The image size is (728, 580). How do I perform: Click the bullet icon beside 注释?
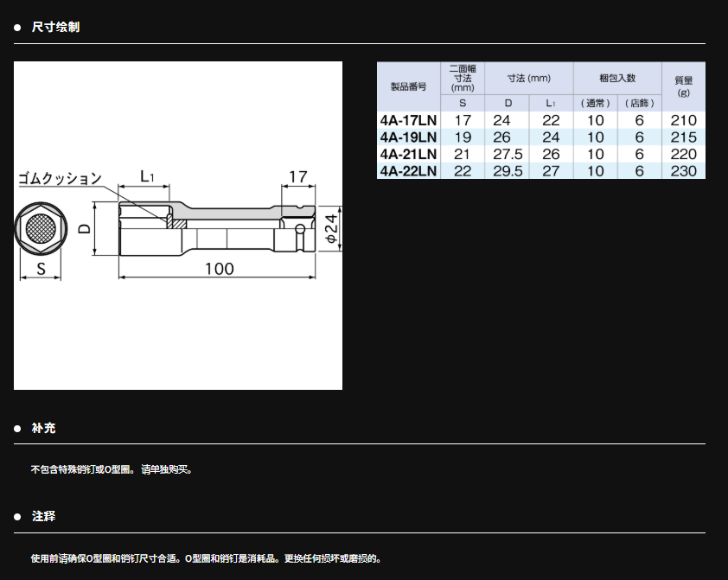17,517
